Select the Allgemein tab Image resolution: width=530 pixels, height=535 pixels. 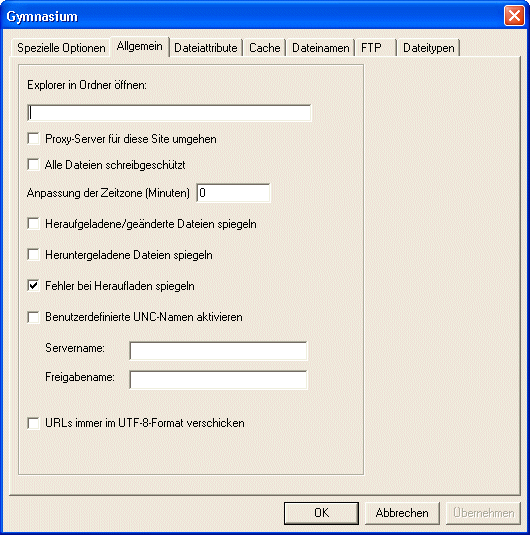pyautogui.click(x=140, y=46)
